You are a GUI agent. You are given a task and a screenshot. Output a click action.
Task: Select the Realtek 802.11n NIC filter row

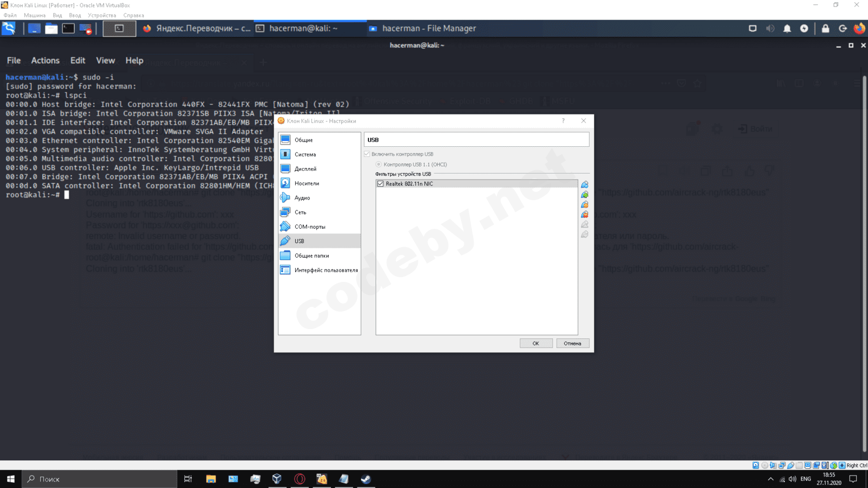click(x=477, y=184)
